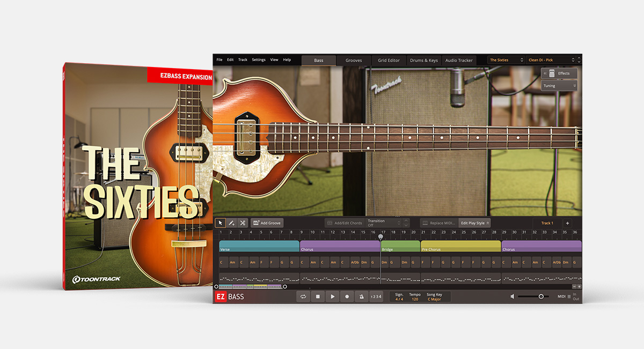Image resolution: width=644 pixels, height=349 pixels.
Task: Select the Pre Chorus song block
Action: tap(460, 246)
